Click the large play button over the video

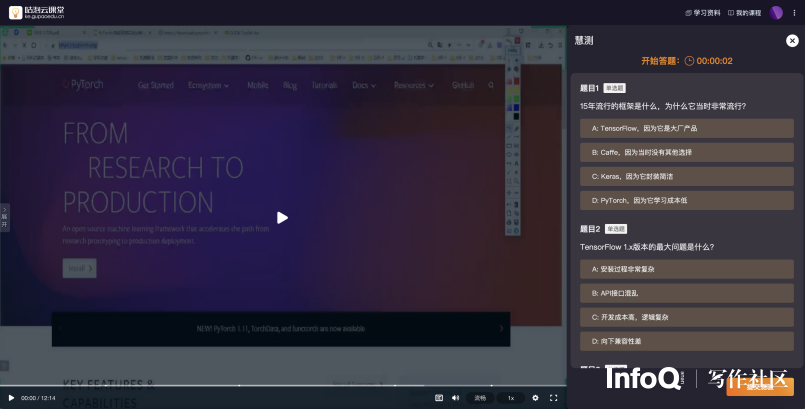[282, 218]
